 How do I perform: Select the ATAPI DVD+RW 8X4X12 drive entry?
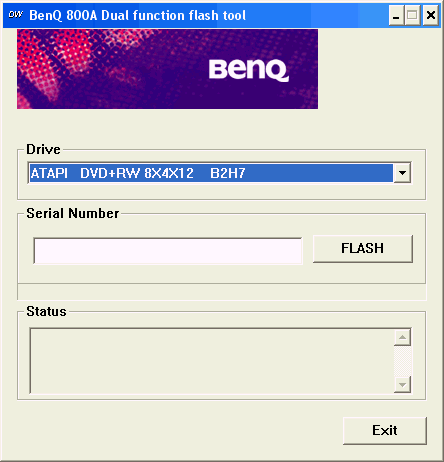tap(211, 173)
